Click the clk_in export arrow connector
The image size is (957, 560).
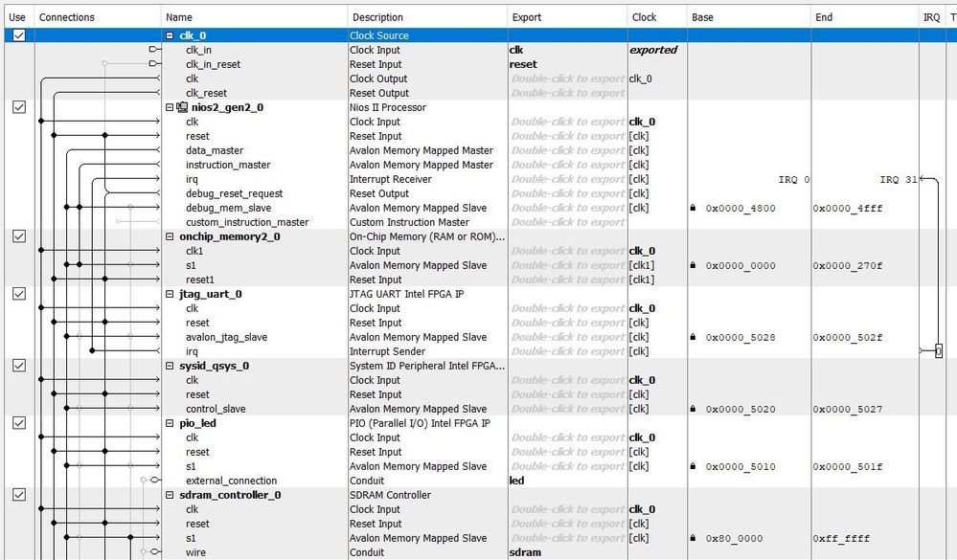tap(155, 50)
